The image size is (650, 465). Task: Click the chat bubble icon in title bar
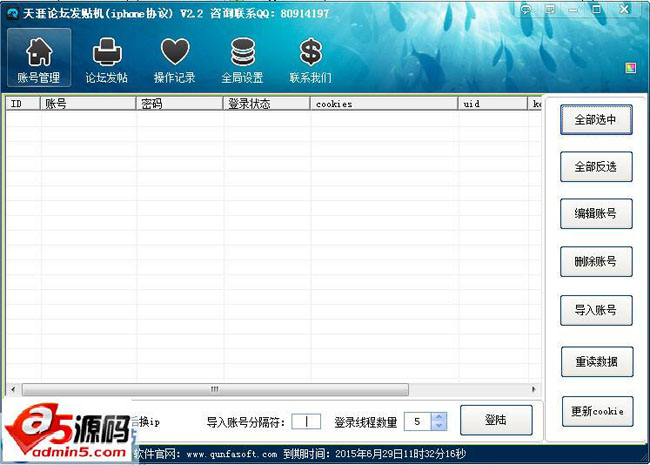pyautogui.click(x=526, y=10)
